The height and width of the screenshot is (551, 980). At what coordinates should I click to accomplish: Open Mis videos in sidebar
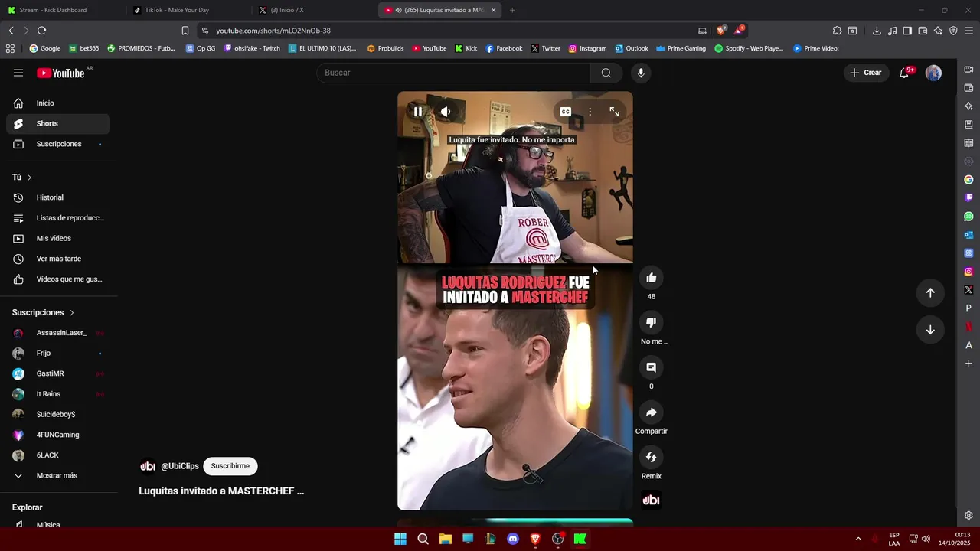pos(58,239)
